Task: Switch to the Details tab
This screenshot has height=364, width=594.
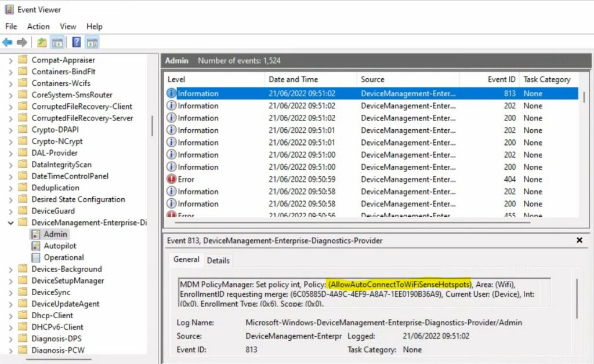Action: pos(218,260)
